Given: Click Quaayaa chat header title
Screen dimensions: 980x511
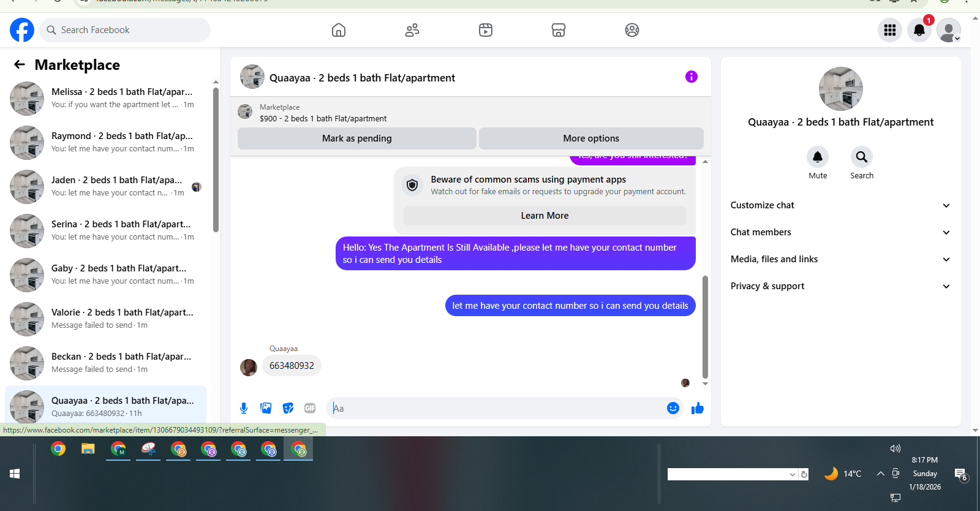Looking at the screenshot, I should 362,78.
